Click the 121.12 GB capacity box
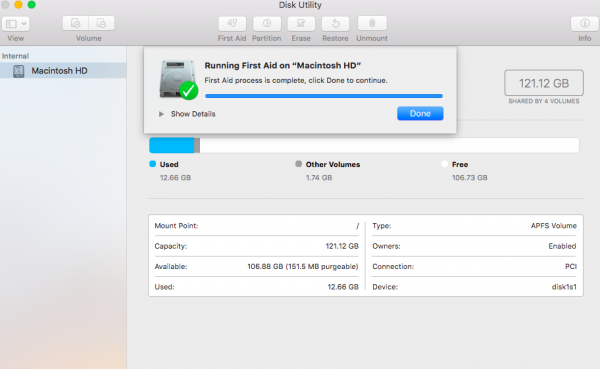 pyautogui.click(x=544, y=83)
